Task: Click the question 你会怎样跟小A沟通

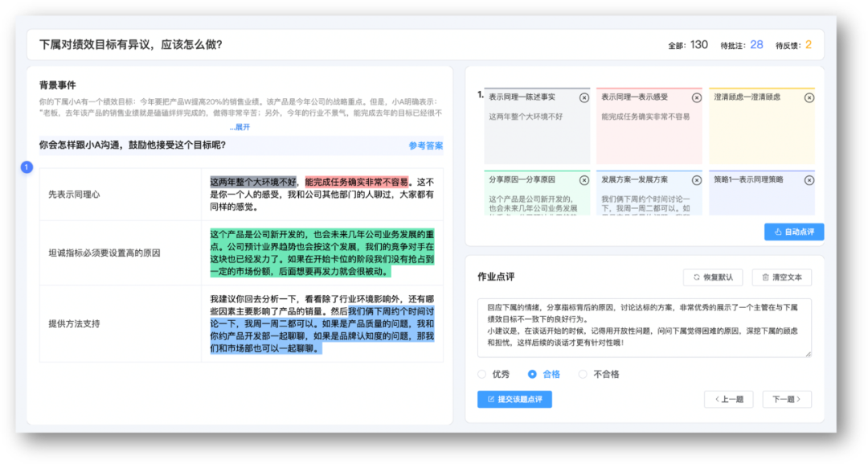Action: 133,145
